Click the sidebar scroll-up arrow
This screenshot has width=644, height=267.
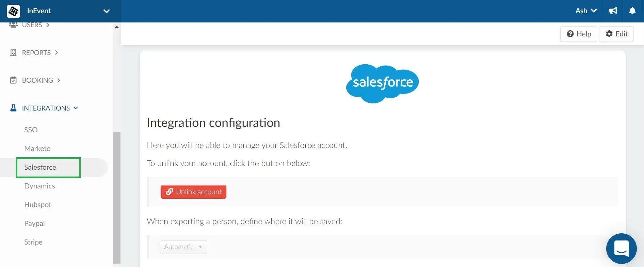117,27
